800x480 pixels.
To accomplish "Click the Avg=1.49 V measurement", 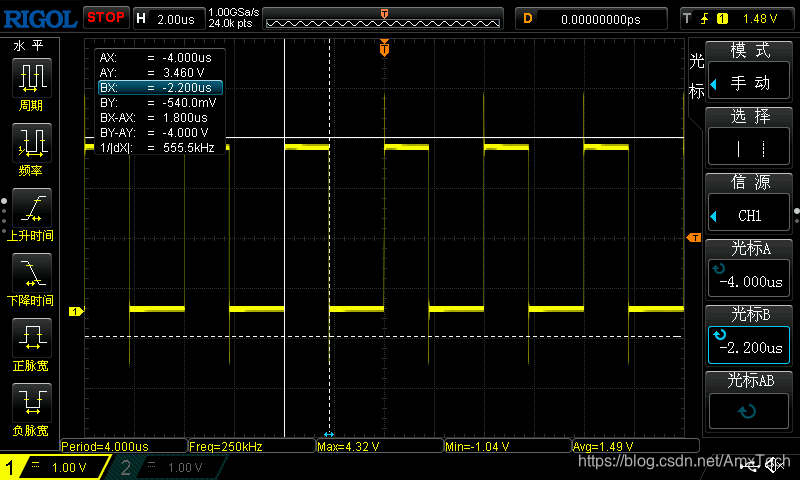I will 636,446.
